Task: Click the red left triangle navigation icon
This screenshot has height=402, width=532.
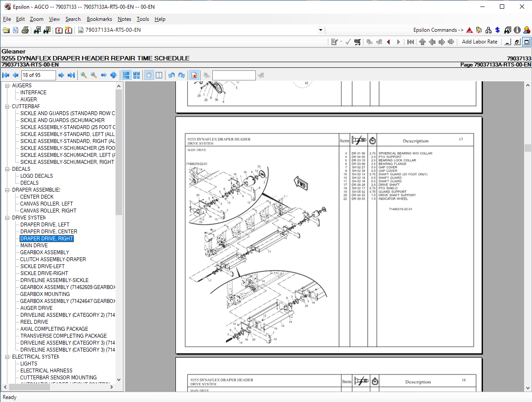Action: [388, 42]
